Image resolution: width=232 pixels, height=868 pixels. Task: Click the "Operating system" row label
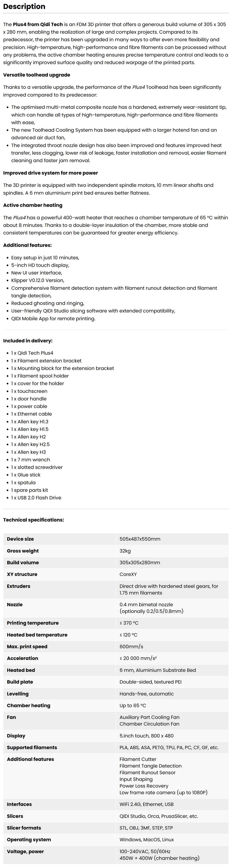pos(29,840)
